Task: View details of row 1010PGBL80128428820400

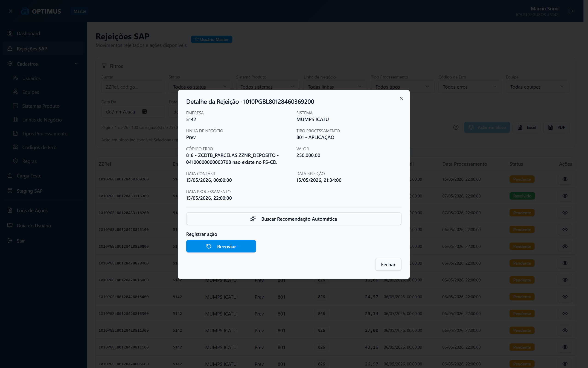Action: 565,263
